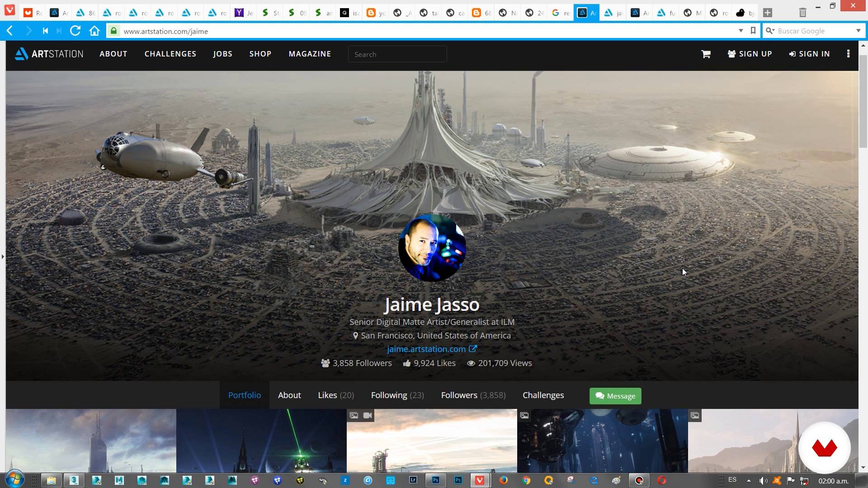The image size is (868, 488).
Task: Go forward with the forward arrow
Action: 28,31
